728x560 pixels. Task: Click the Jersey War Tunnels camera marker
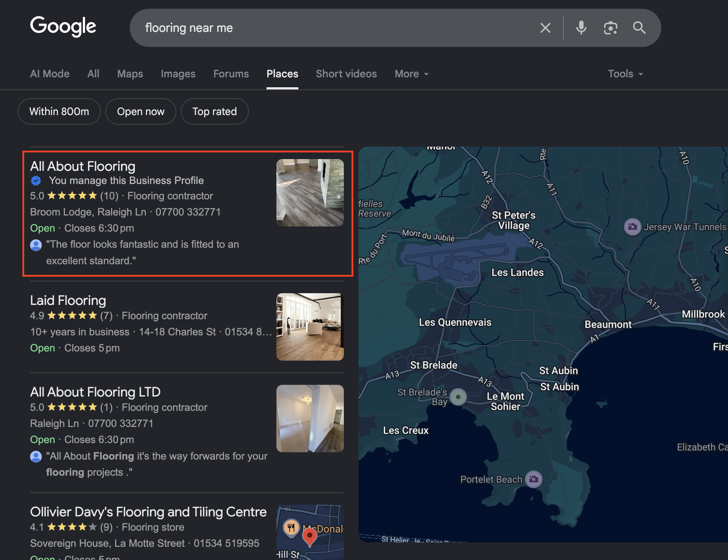[x=632, y=227]
